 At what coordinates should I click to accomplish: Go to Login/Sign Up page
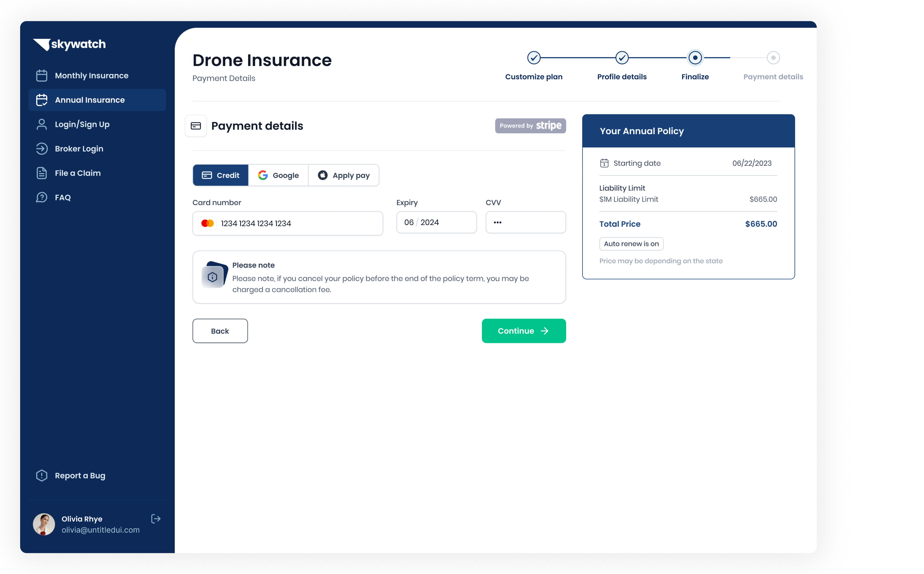pyautogui.click(x=97, y=124)
